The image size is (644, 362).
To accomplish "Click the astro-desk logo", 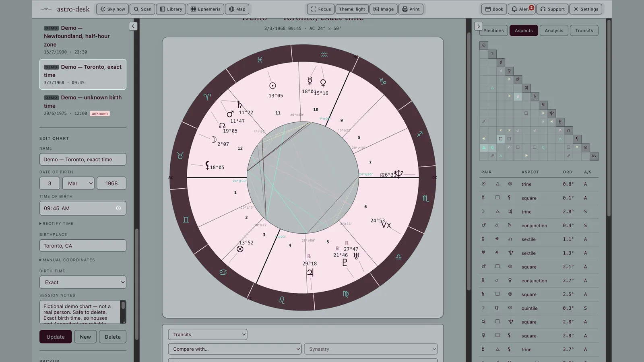I will coord(65,9).
